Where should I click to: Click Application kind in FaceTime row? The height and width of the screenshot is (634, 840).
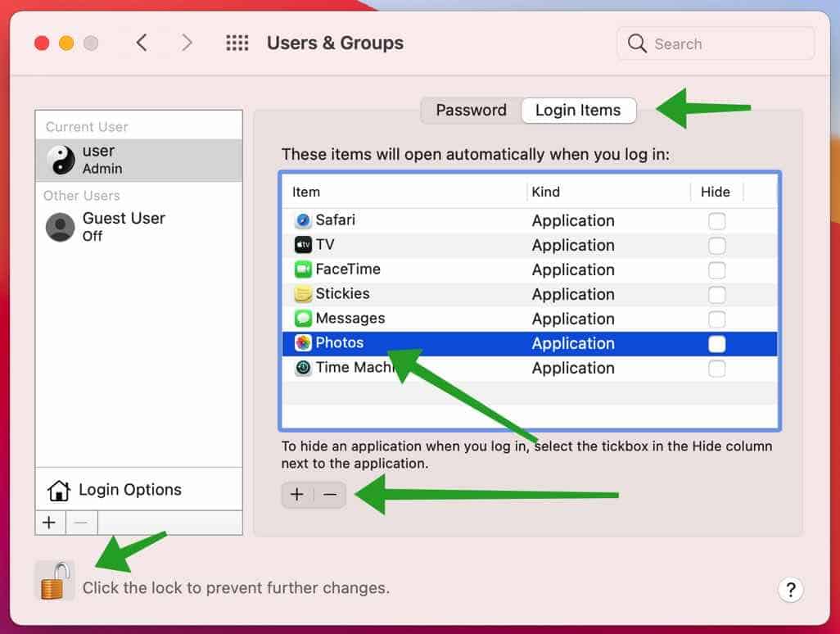pyautogui.click(x=573, y=270)
